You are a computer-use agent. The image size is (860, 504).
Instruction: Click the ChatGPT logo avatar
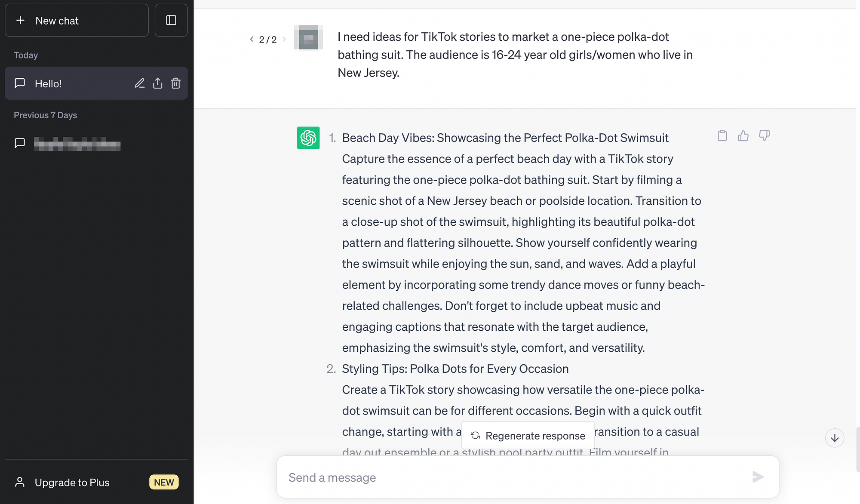(x=308, y=138)
